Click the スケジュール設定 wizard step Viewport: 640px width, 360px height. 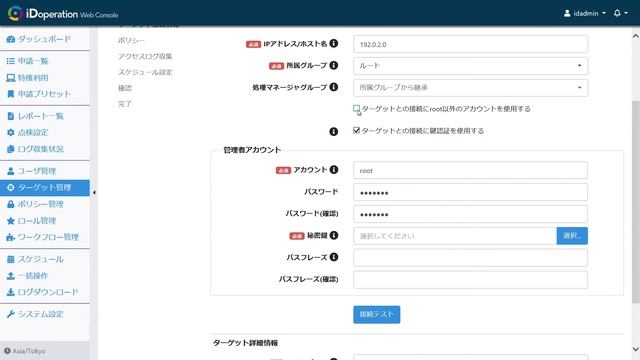(x=145, y=72)
